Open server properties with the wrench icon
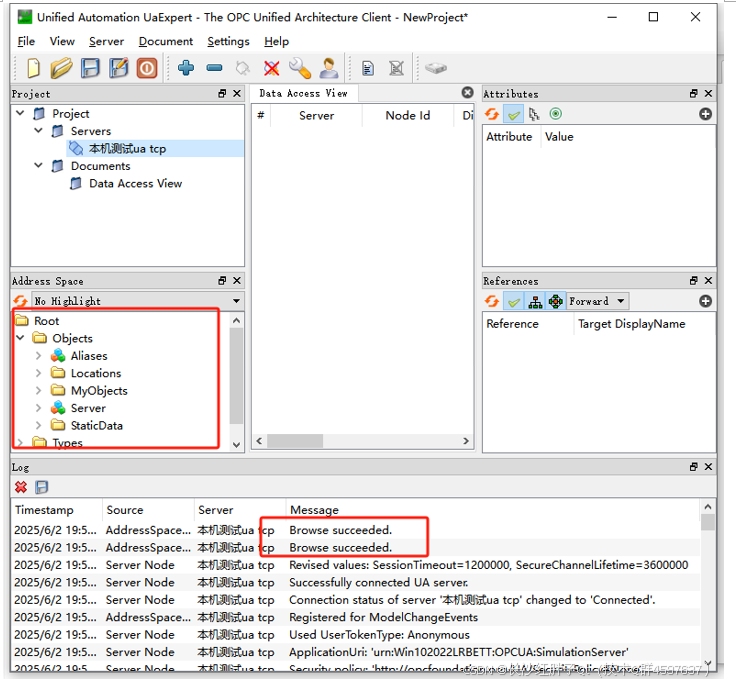This screenshot has width=736, height=683. pos(299,68)
